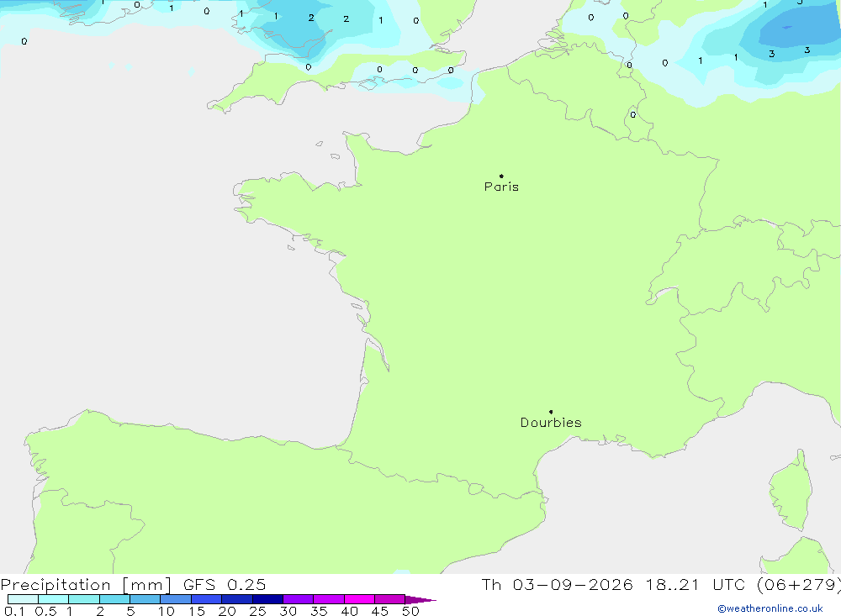Image resolution: width=841 pixels, height=616 pixels.
Task: Pick the purple arrow above-50 legend tip
Action: click(x=420, y=599)
